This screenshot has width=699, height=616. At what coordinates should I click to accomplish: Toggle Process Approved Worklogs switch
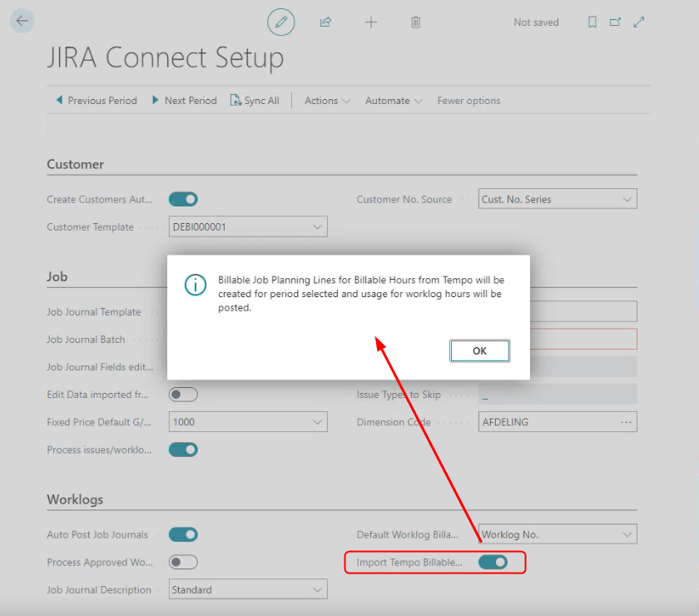point(183,562)
